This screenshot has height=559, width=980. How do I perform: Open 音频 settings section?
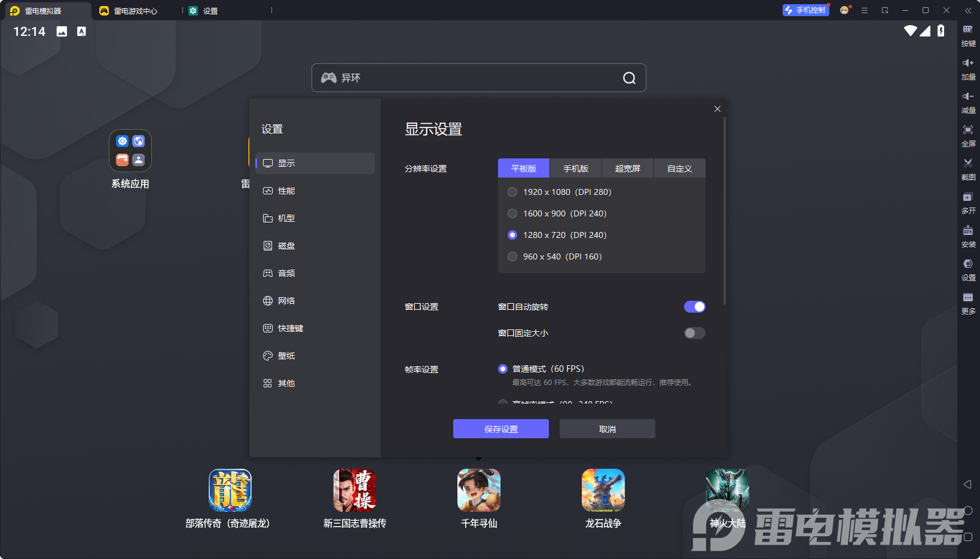315,273
